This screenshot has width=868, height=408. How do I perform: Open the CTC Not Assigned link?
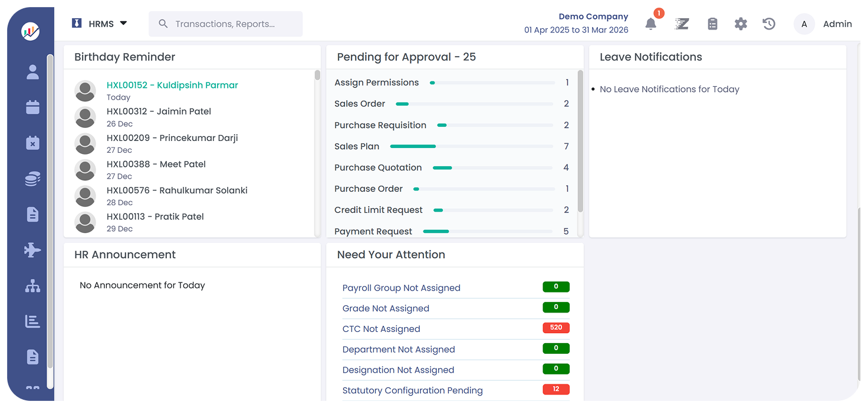coord(381,329)
